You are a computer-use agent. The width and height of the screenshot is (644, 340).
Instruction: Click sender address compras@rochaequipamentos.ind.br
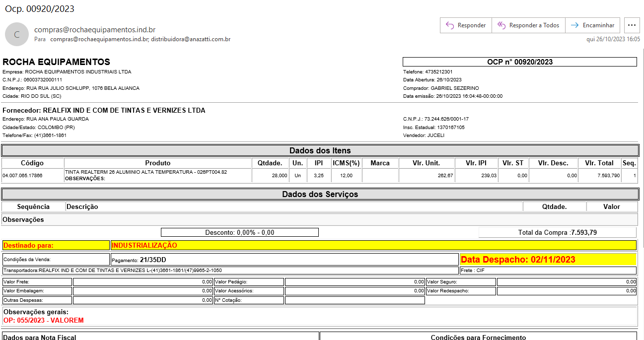pyautogui.click(x=95, y=30)
